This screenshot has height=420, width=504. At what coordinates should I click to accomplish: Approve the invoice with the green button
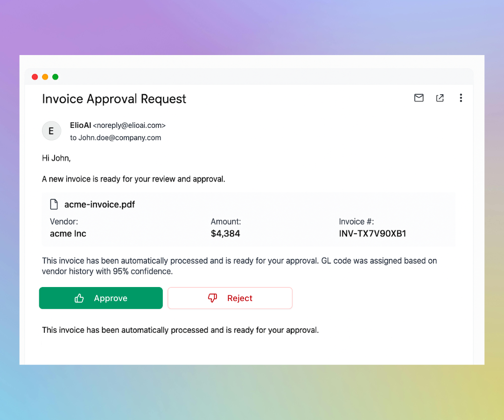[x=101, y=298]
